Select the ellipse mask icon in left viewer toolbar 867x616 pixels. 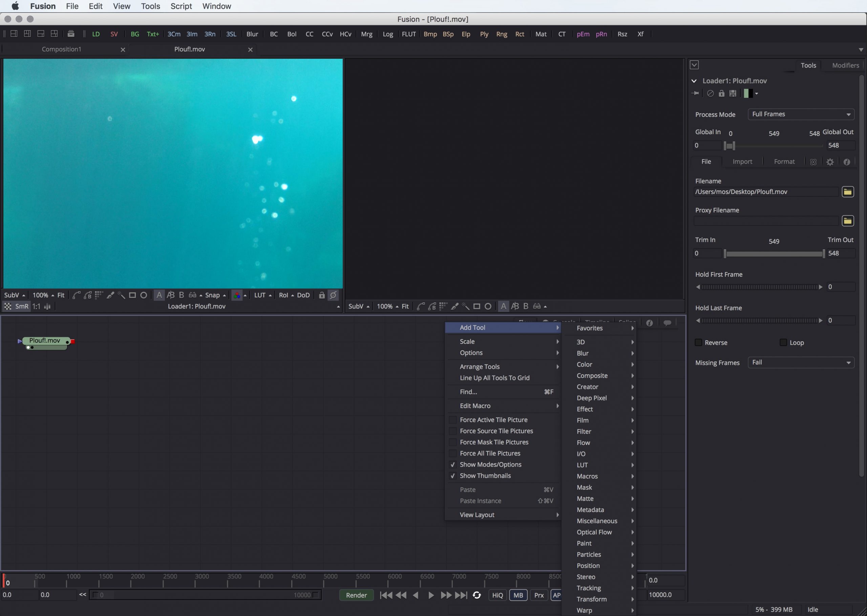[x=144, y=295]
